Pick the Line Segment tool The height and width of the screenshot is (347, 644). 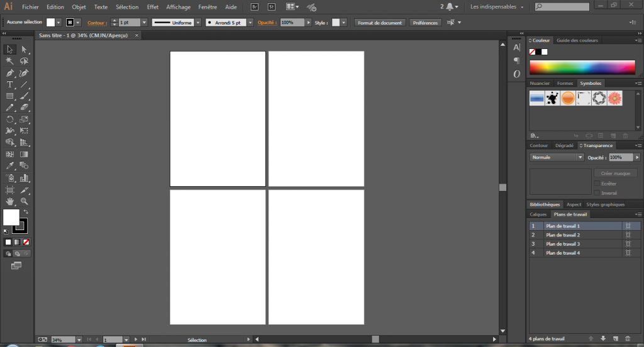click(24, 85)
